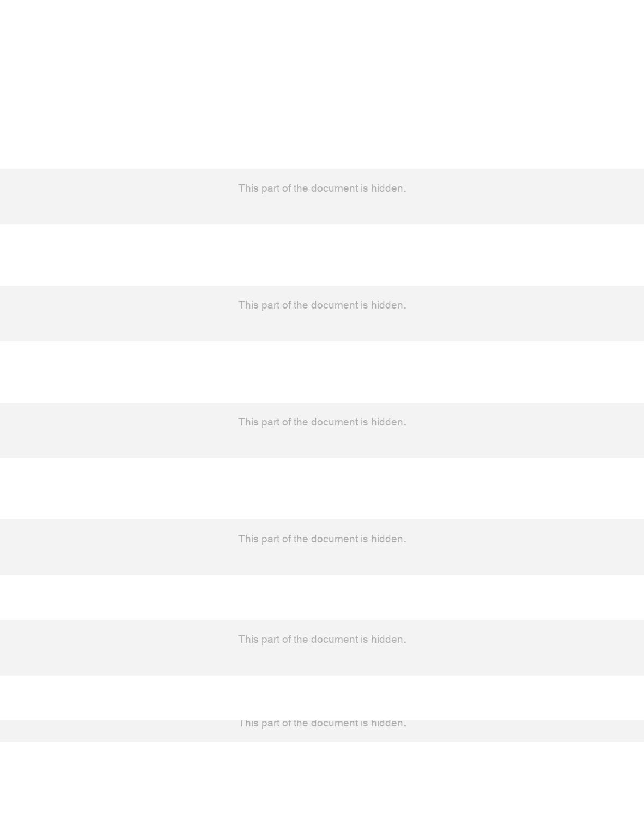Click white gap between second and third hidden banners
The width and height of the screenshot is (644, 834).
tap(322, 372)
